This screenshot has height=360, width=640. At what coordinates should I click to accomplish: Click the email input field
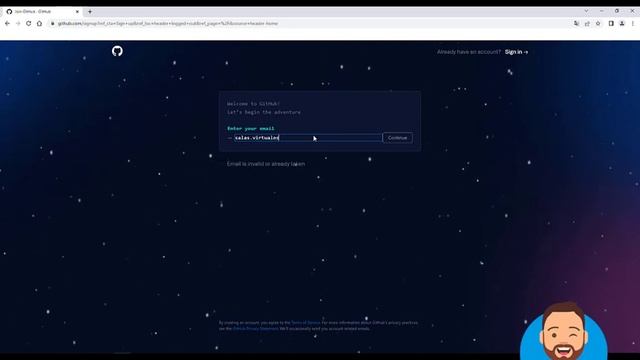click(308, 138)
